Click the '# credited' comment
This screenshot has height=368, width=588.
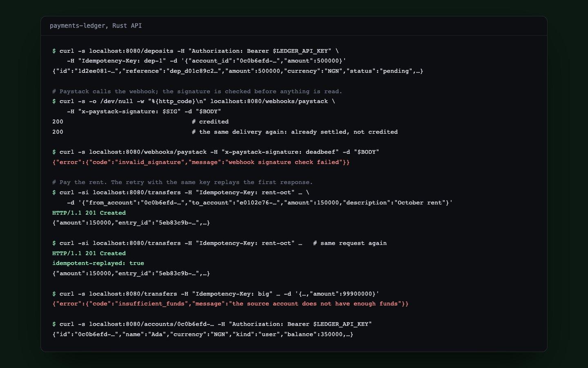click(210, 122)
